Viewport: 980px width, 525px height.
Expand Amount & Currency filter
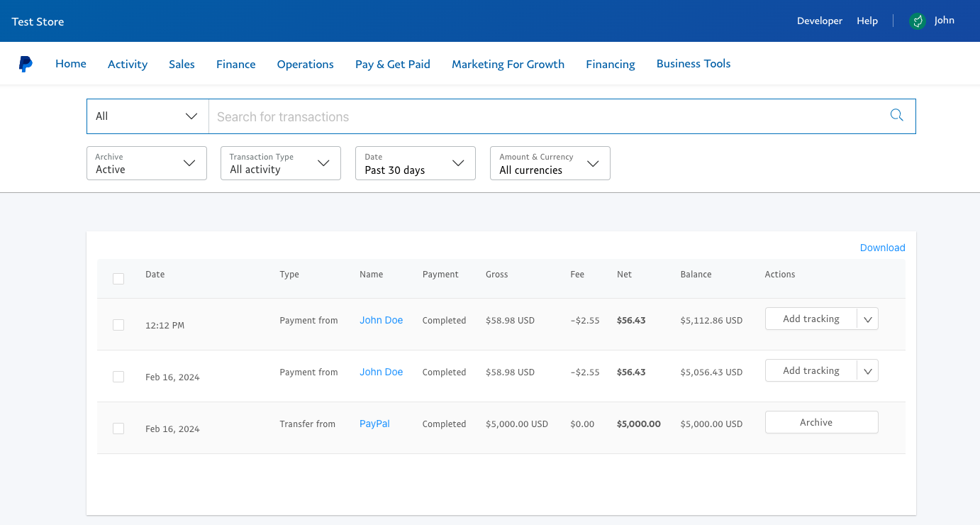[550, 163]
